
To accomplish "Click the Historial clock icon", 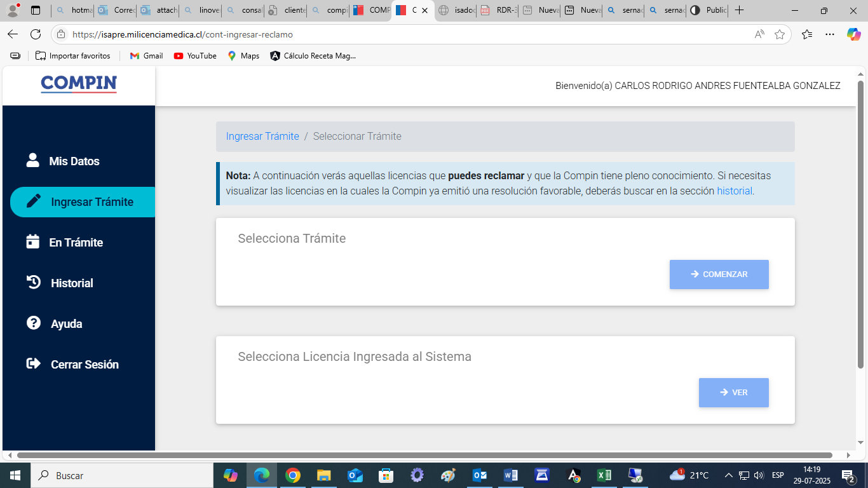I will point(32,283).
